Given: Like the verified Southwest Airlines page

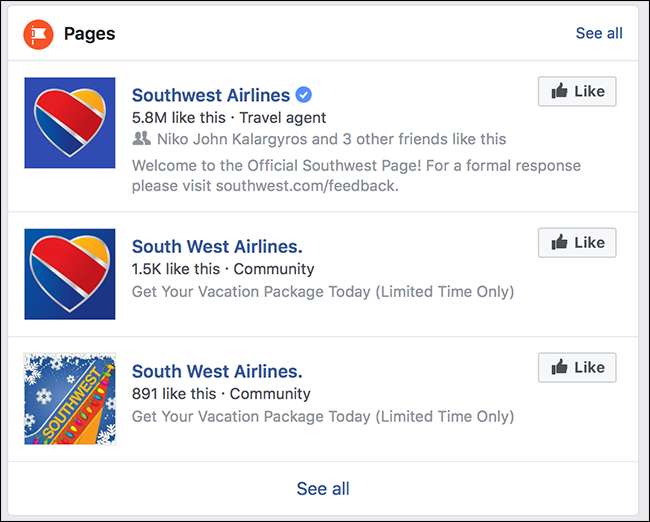Looking at the screenshot, I should tap(577, 91).
